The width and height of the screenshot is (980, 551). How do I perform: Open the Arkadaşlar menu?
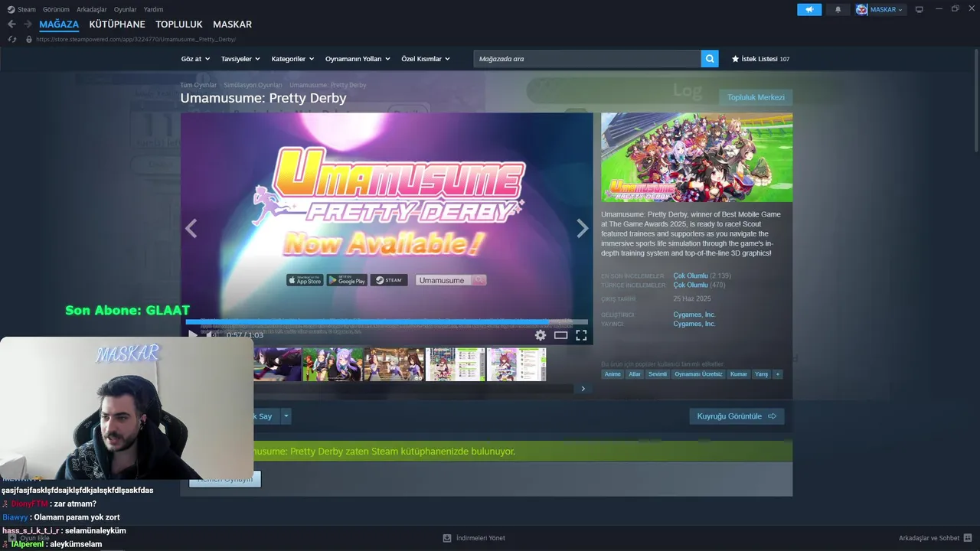coord(92,9)
